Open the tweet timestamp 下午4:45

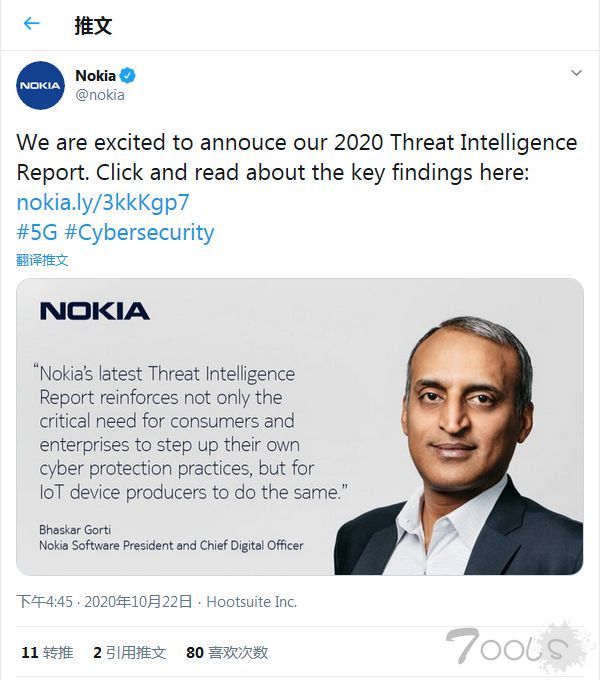point(44,602)
